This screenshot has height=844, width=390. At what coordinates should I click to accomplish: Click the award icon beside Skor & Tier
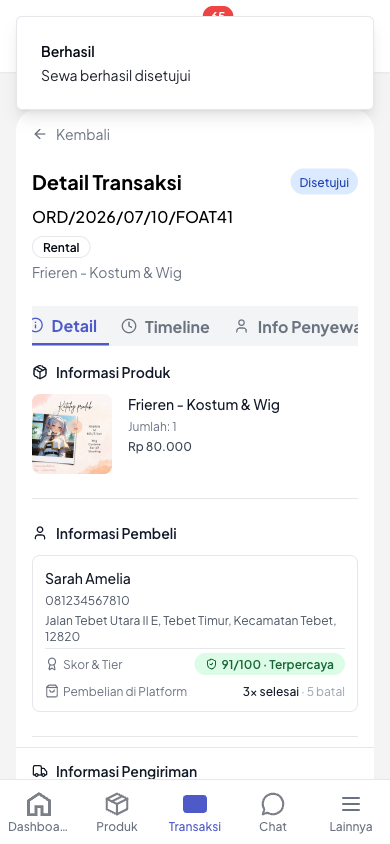coord(52,664)
